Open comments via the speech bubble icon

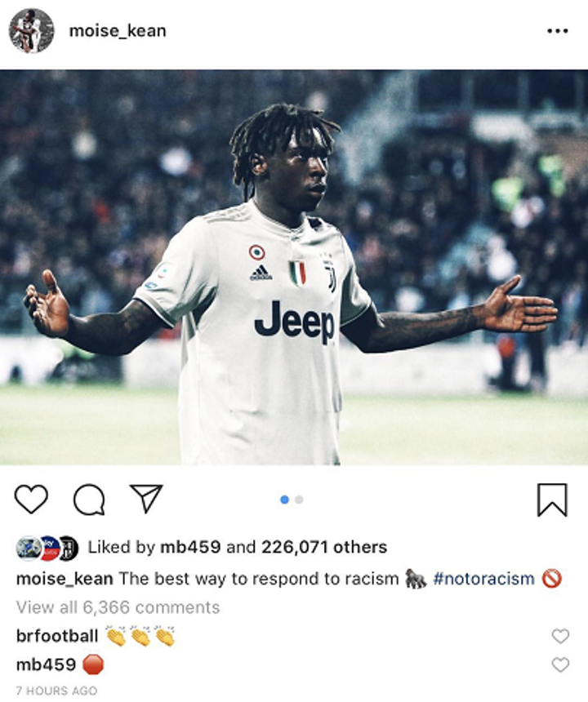click(x=89, y=500)
